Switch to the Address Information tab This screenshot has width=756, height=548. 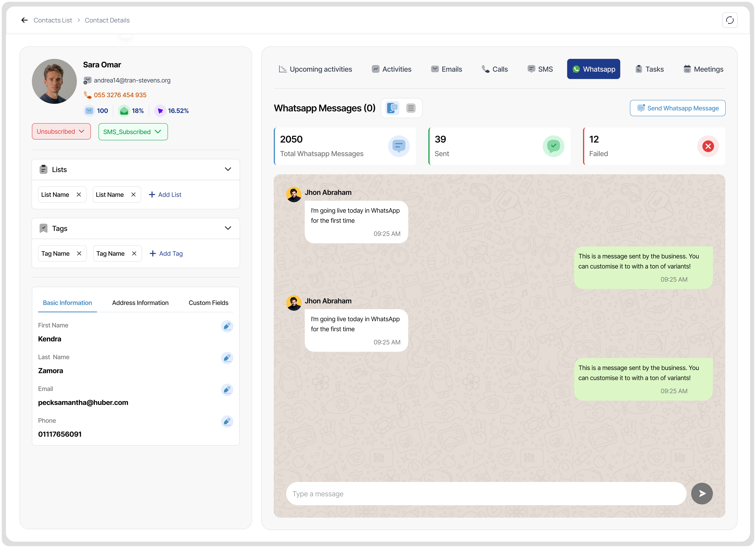click(x=140, y=303)
